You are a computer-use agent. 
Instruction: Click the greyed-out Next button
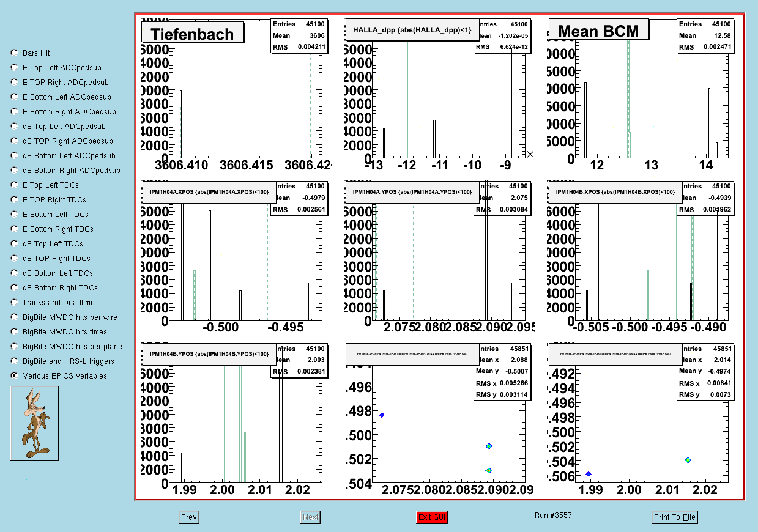[310, 517]
